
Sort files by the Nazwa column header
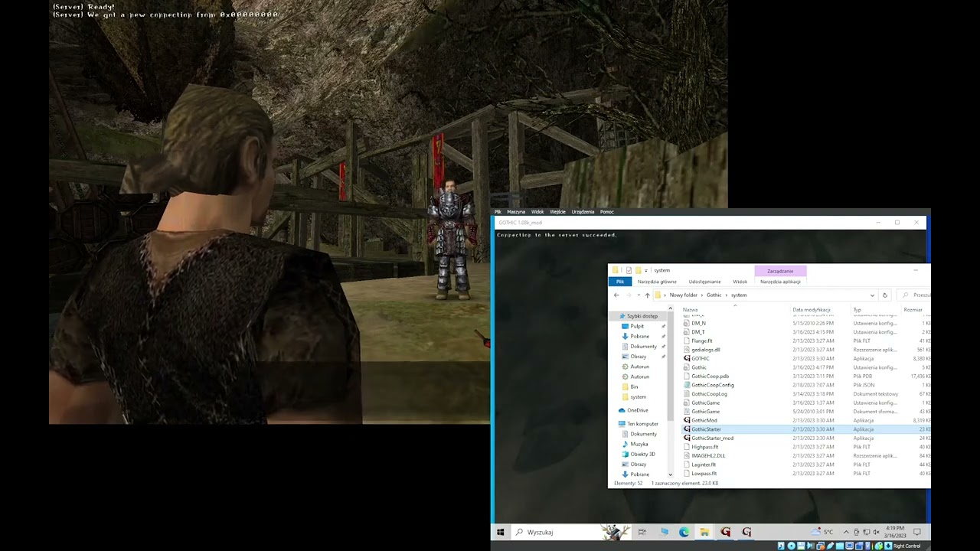(690, 310)
